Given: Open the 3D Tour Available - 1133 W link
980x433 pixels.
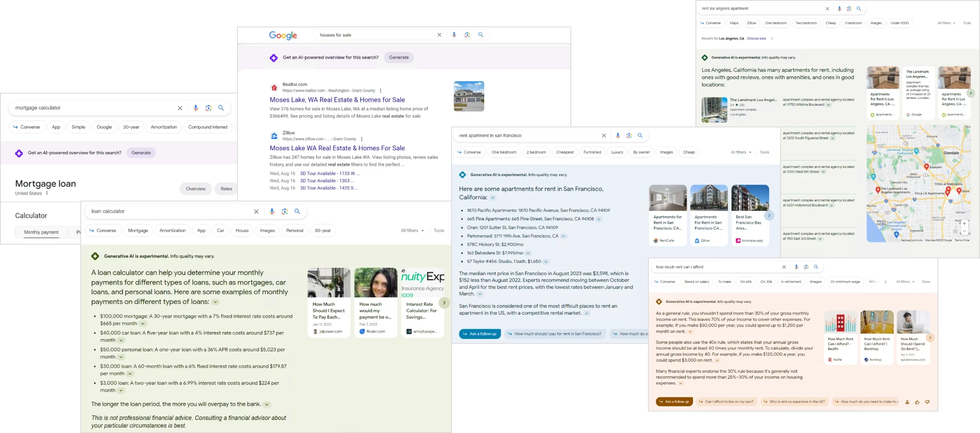Looking at the screenshot, I should point(330,174).
